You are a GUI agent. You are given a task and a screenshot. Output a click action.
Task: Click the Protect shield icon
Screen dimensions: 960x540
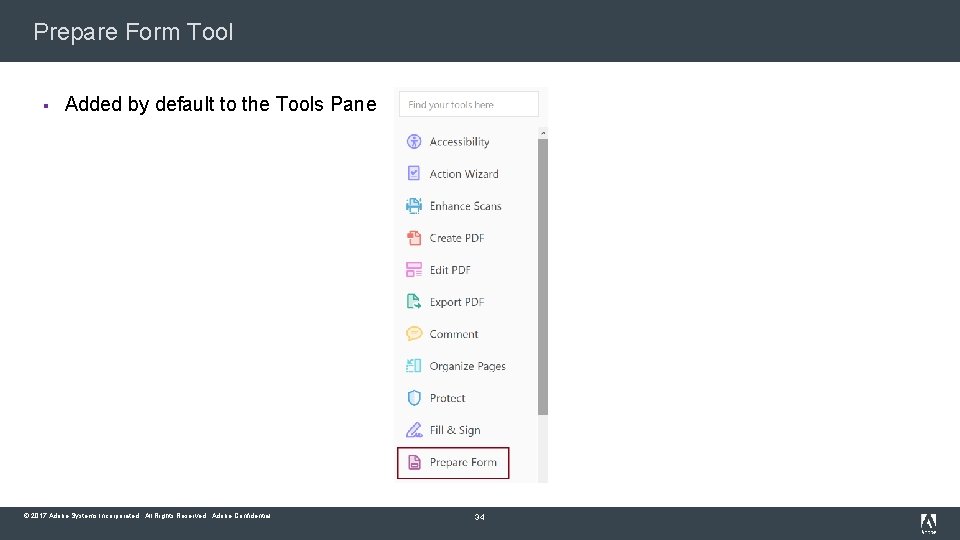414,398
